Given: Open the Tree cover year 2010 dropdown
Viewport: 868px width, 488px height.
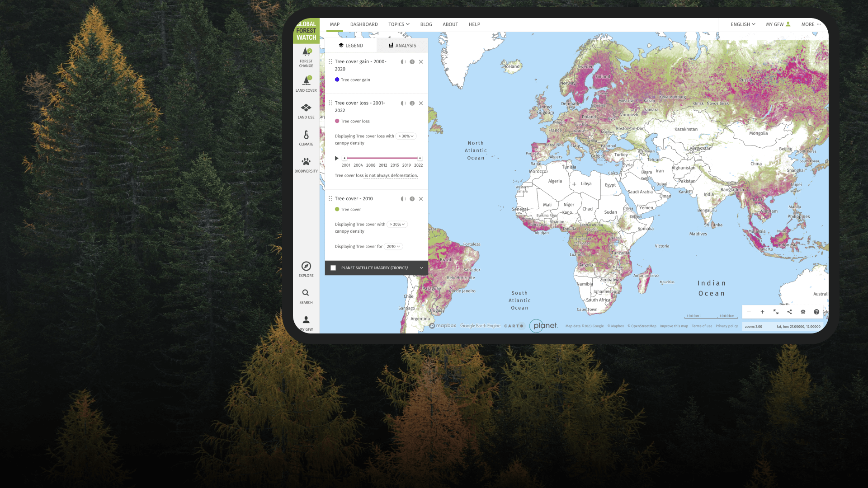Looking at the screenshot, I should click(x=393, y=246).
